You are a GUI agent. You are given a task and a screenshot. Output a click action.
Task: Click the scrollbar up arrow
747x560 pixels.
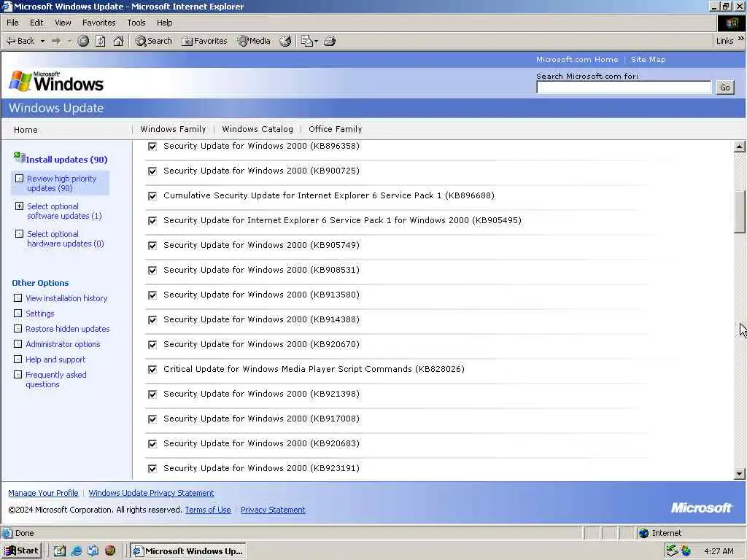[x=740, y=147]
